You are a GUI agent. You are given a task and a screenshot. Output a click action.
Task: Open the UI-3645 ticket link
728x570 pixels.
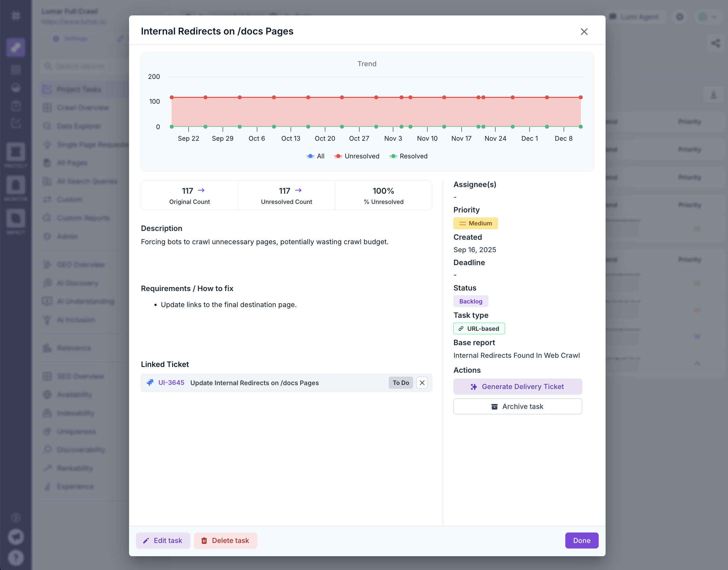pos(171,383)
